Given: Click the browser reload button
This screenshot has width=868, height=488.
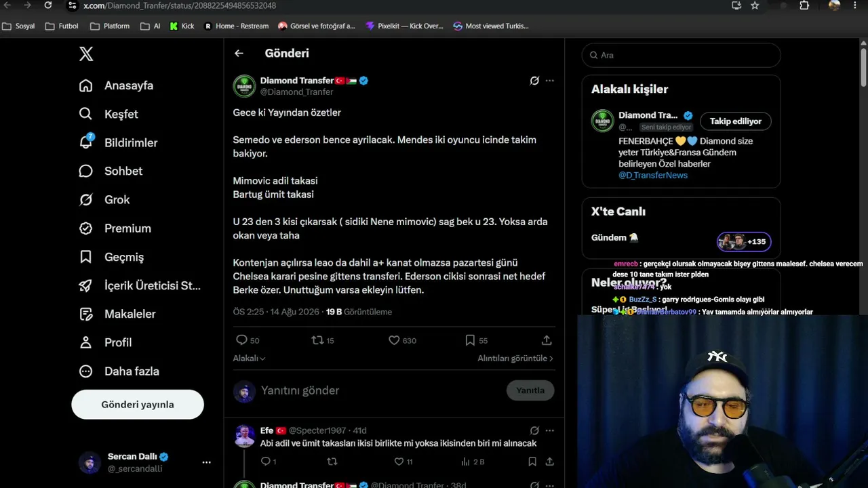Looking at the screenshot, I should point(48,5).
